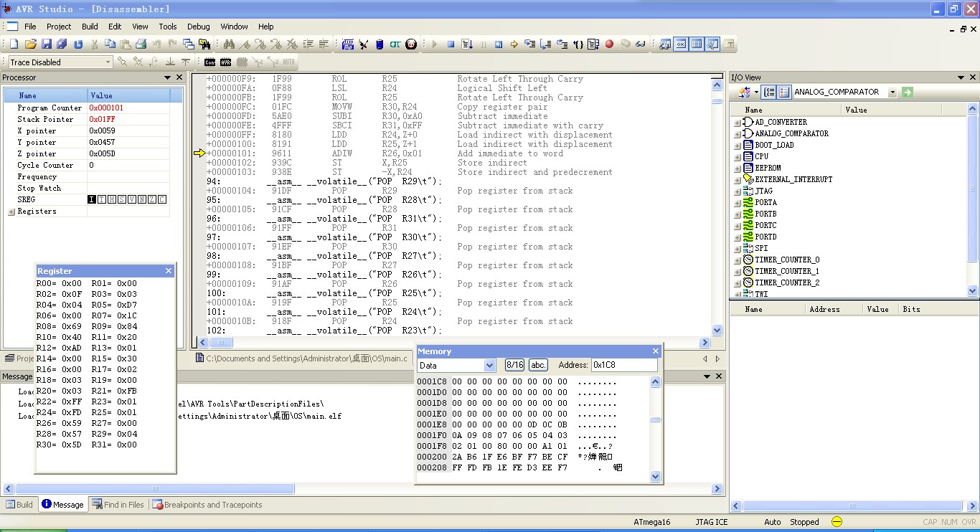Click the Step Over debug icon
This screenshot has width=980, height=532.
[546, 44]
